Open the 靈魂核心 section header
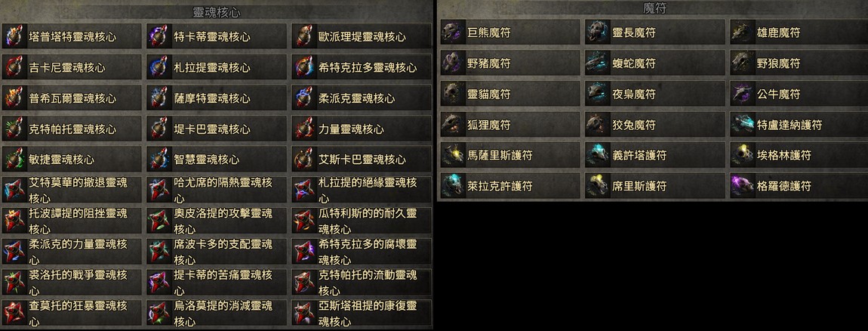 point(217,11)
